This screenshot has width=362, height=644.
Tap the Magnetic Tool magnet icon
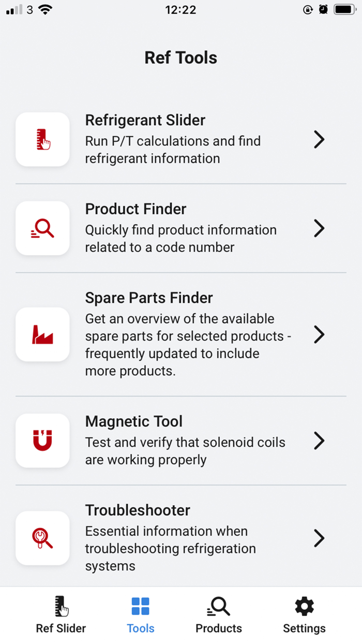pyautogui.click(x=42, y=441)
